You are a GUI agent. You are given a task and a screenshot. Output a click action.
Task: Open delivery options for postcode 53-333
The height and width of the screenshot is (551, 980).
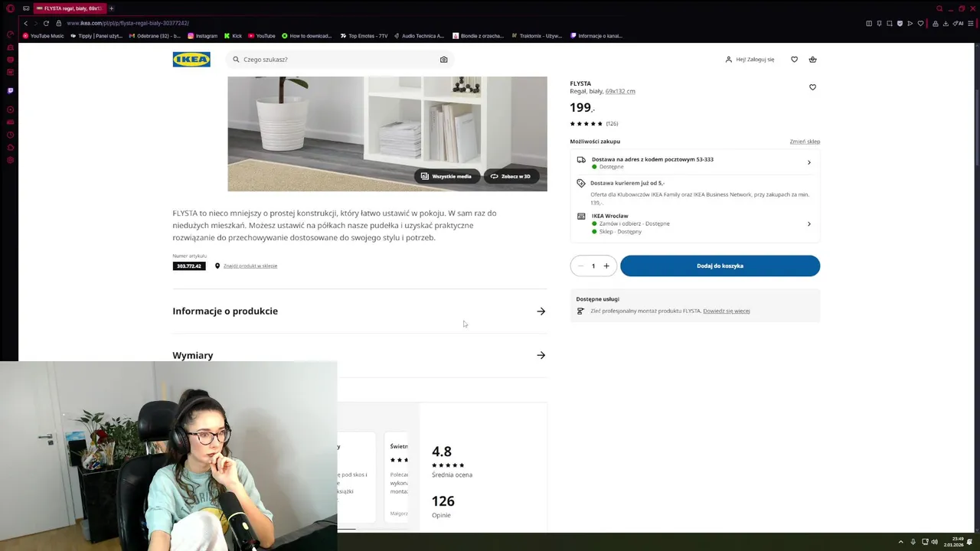pos(695,162)
